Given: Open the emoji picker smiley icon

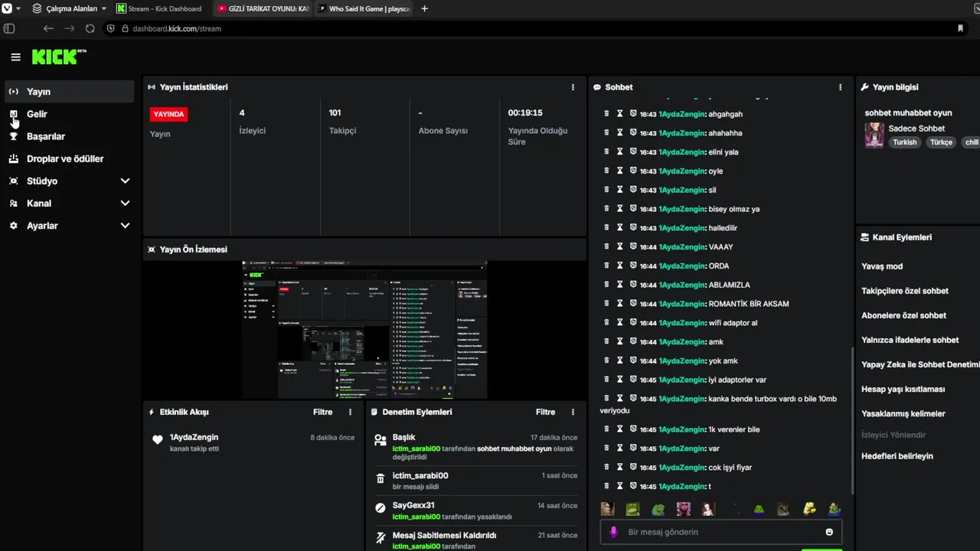Looking at the screenshot, I should [829, 532].
